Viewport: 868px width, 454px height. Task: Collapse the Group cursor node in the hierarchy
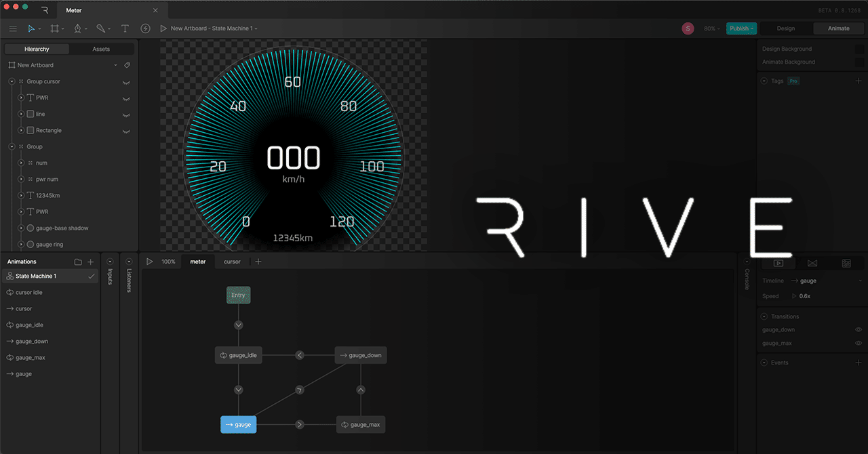click(11, 82)
